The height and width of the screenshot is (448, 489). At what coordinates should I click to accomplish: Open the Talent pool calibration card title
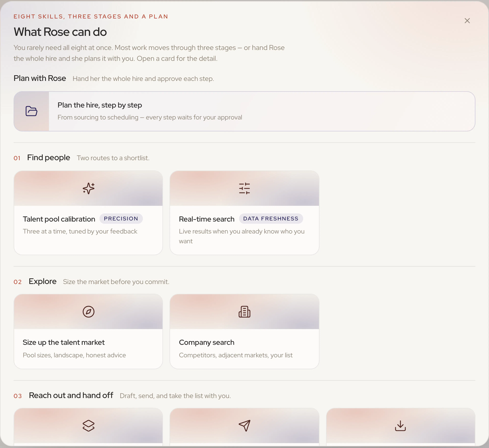point(59,219)
